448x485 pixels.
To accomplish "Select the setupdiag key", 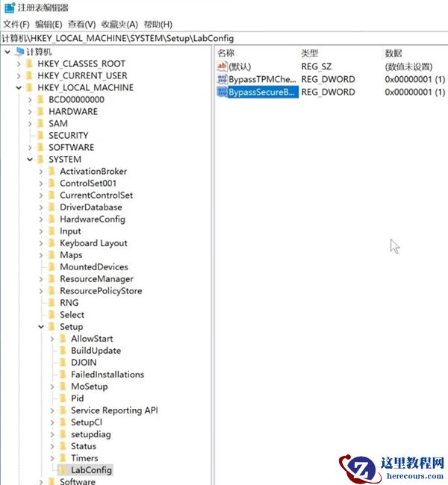I will coord(90,434).
